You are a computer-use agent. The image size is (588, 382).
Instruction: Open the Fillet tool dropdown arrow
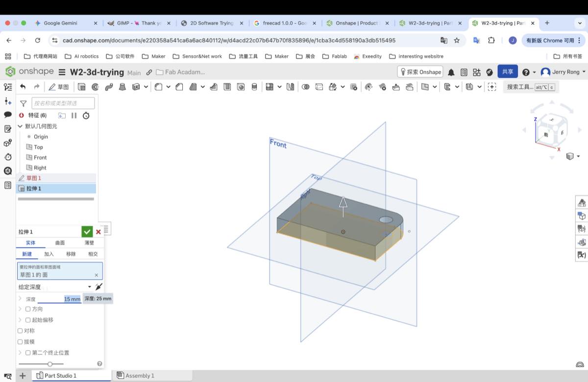168,87
